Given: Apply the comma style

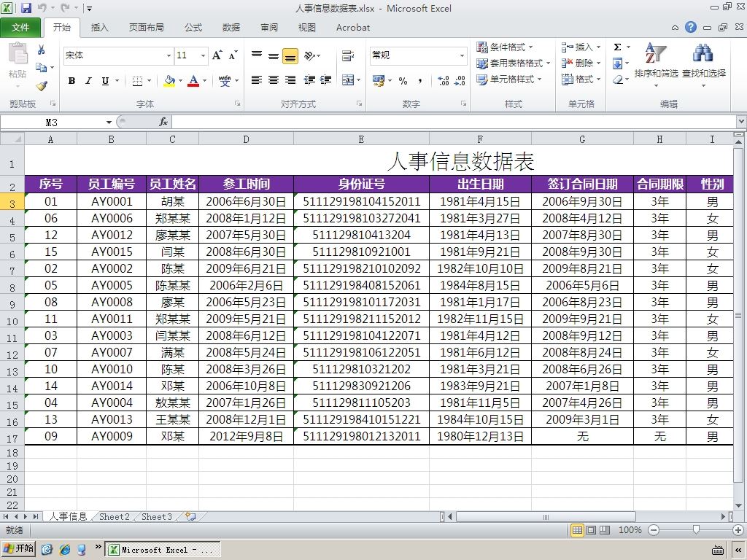Looking at the screenshot, I should click(419, 80).
